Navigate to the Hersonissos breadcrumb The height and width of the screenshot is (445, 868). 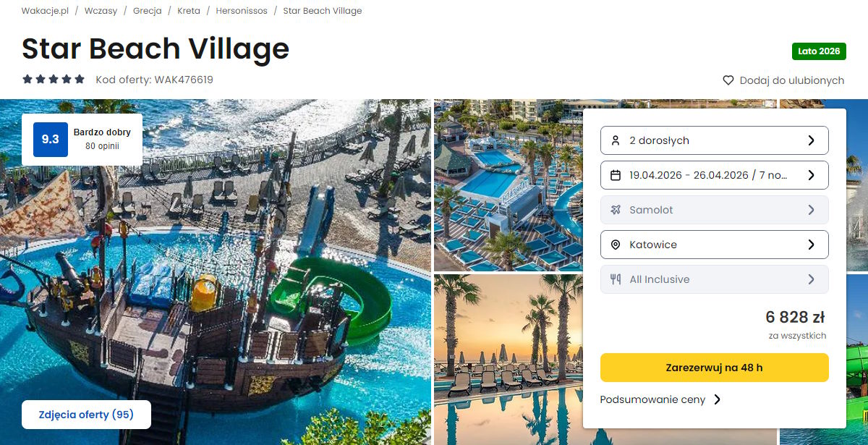[242, 11]
